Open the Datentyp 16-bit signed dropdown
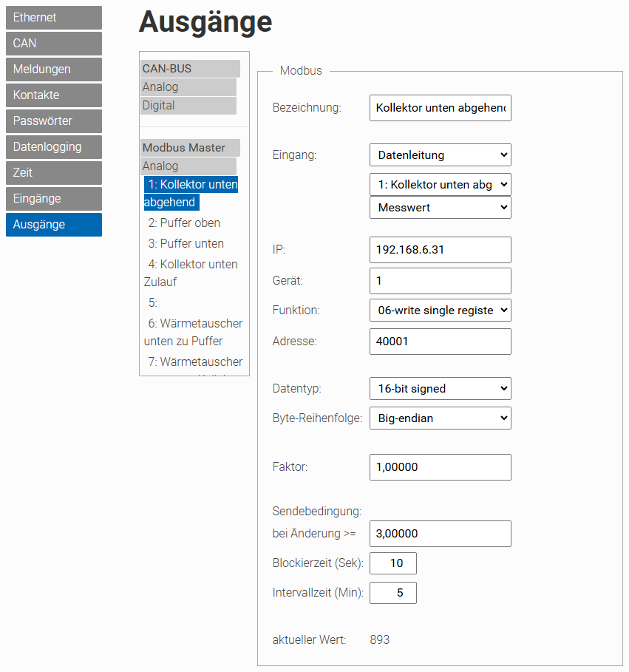The height and width of the screenshot is (672, 629). (x=440, y=388)
